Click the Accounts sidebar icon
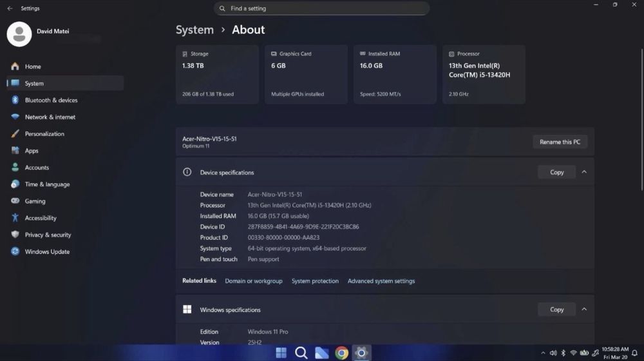 (15, 168)
